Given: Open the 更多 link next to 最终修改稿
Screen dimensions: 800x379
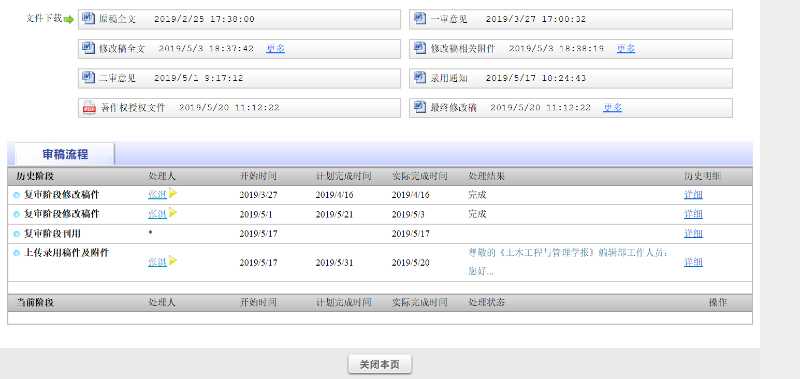Looking at the screenshot, I should tap(612, 108).
